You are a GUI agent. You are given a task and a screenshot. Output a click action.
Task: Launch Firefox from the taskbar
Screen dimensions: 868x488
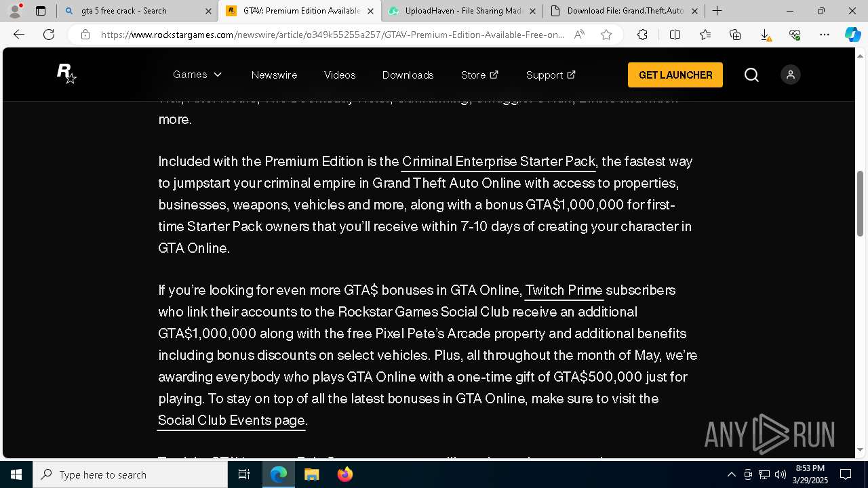(344, 474)
